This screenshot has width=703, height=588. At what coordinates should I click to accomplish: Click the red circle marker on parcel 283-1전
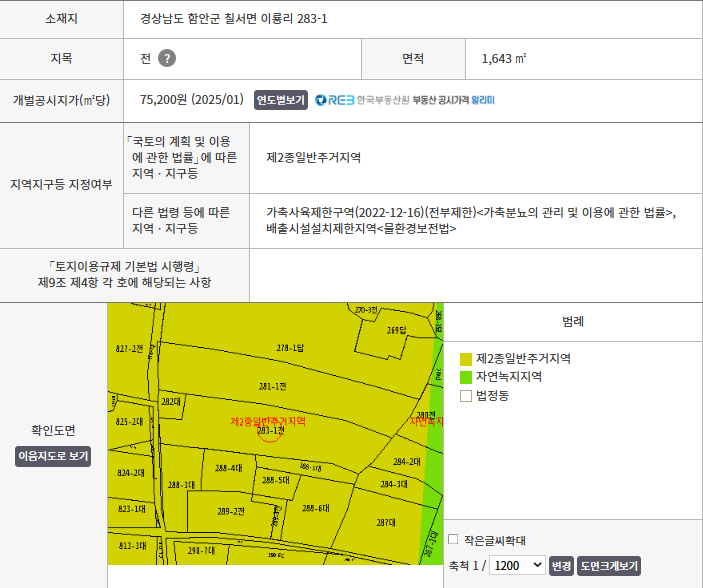(x=270, y=431)
